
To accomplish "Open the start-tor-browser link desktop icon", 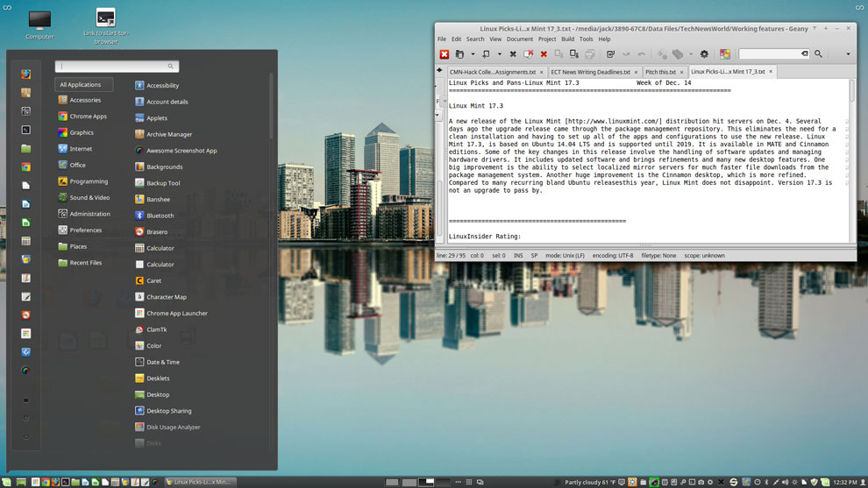I will pos(105,26).
